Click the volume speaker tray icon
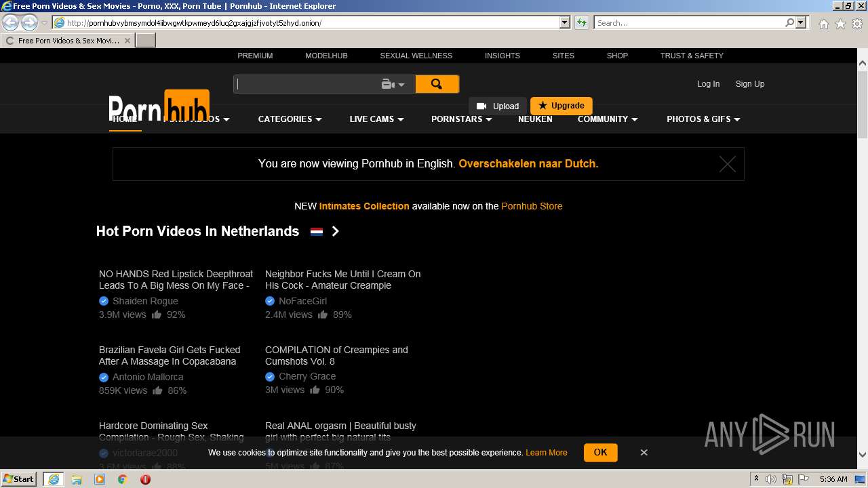The width and height of the screenshot is (868, 488). pyautogui.click(x=771, y=479)
